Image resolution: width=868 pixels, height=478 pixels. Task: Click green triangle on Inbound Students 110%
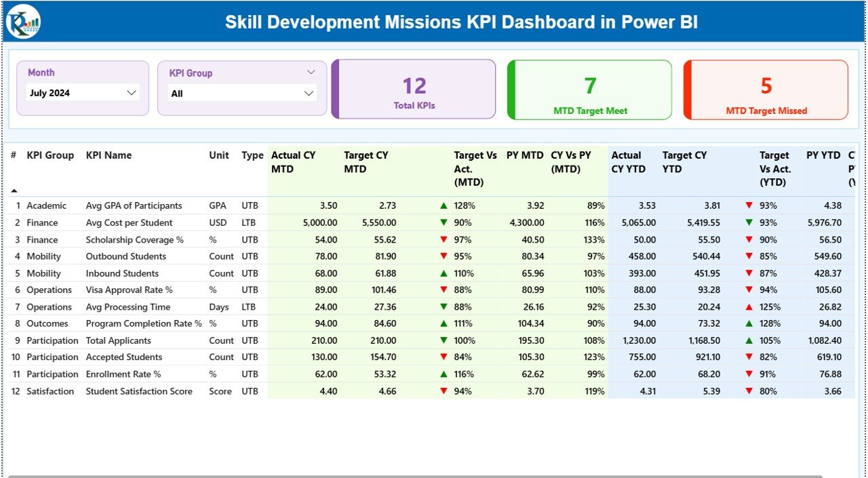(443, 273)
